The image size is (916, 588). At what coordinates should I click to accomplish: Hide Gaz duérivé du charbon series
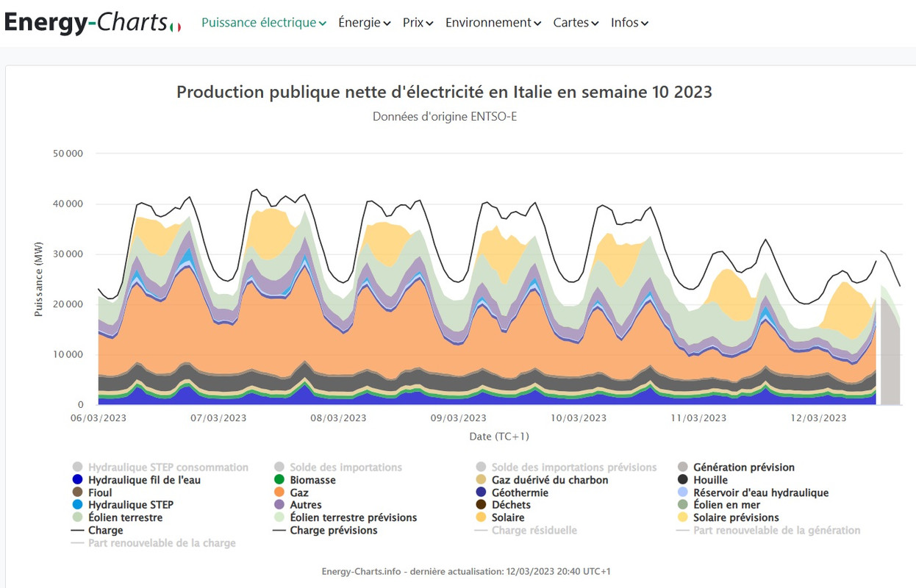tap(542, 480)
